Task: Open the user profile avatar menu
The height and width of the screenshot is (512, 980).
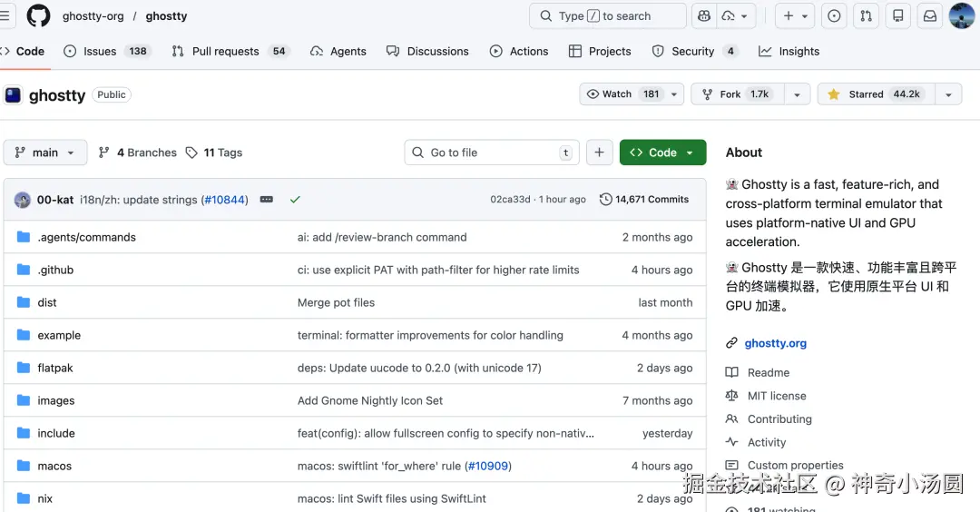Action: click(x=961, y=15)
